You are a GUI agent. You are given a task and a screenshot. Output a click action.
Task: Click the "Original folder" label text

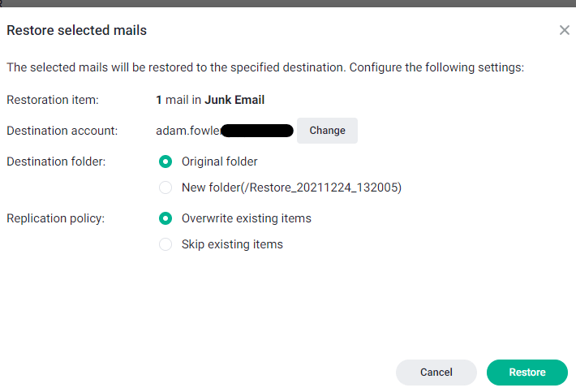point(220,162)
